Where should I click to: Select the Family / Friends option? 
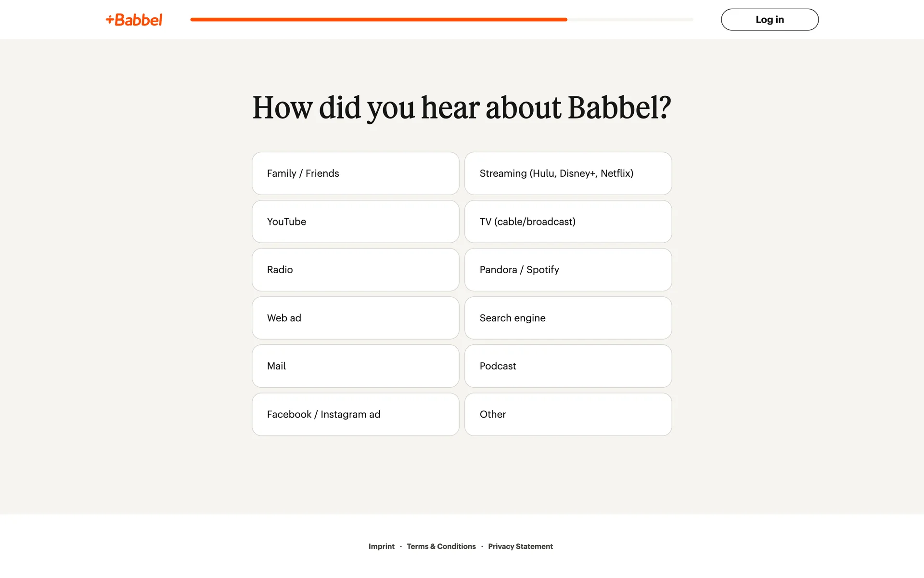[x=355, y=173]
